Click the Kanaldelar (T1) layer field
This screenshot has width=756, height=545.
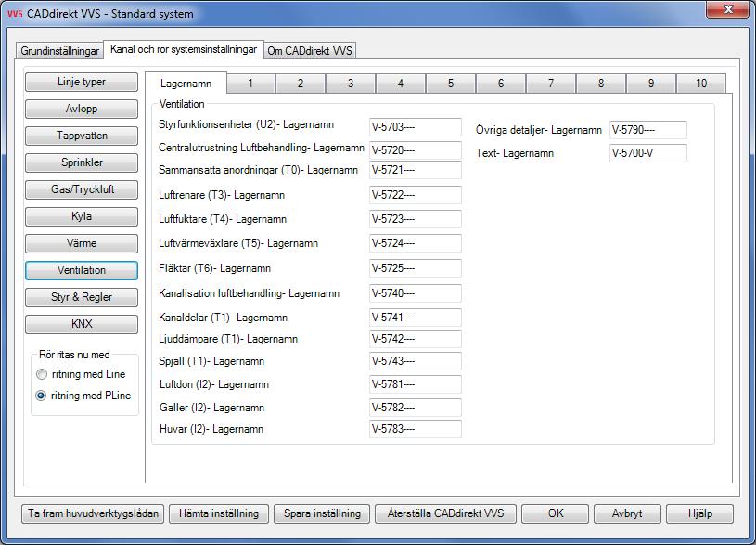(416, 318)
